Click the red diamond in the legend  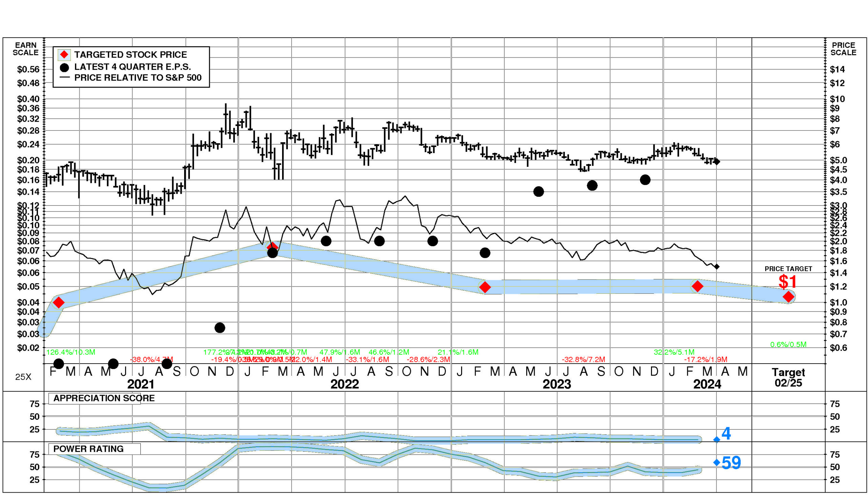[x=64, y=55]
